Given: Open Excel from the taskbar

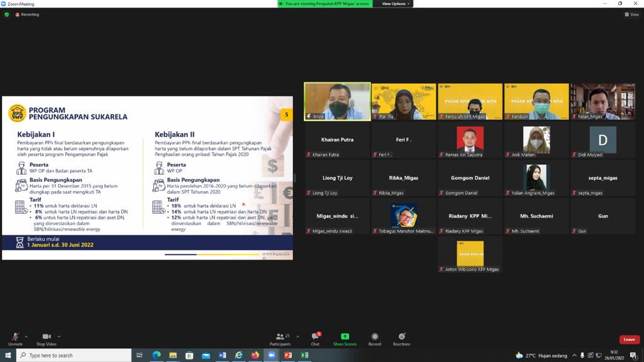Looking at the screenshot, I should coord(304,355).
